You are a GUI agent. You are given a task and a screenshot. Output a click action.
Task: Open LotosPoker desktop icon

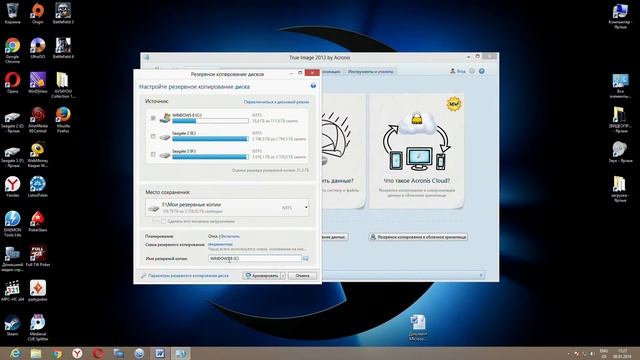coord(38,187)
